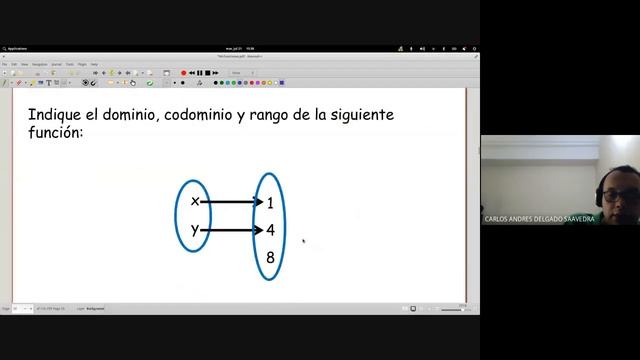This screenshot has height=360, width=640.
Task: Open the Tools menu
Action: (x=70, y=64)
